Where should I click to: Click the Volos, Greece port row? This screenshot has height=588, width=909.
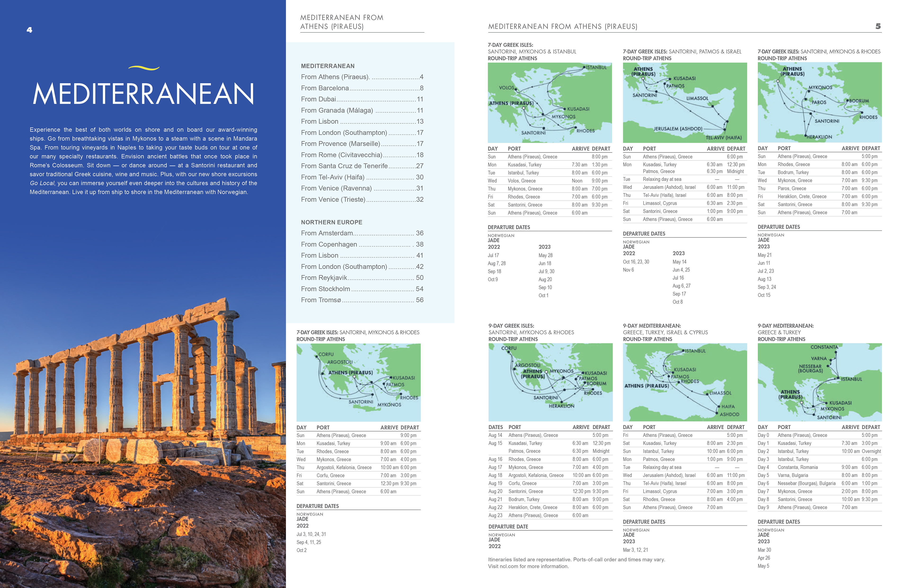pyautogui.click(x=550, y=181)
